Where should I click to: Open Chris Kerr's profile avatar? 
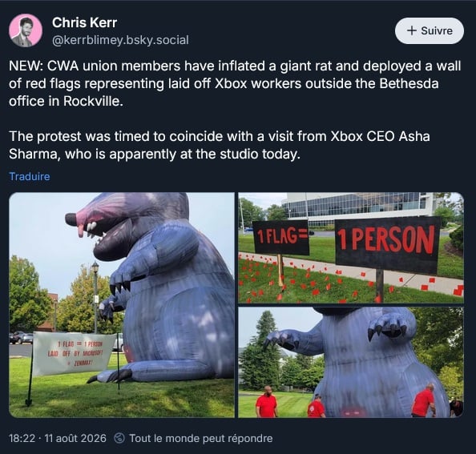pos(26,30)
